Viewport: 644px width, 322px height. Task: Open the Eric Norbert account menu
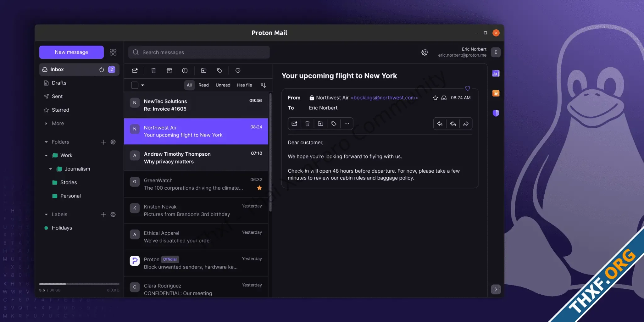point(496,52)
